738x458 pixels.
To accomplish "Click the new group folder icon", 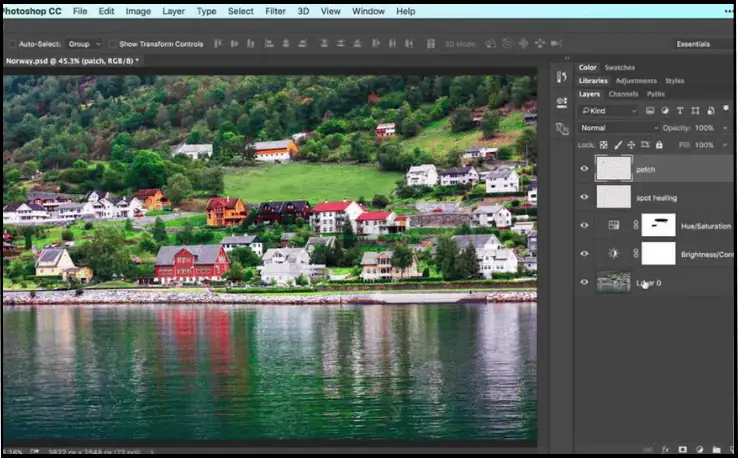I will [x=716, y=450].
